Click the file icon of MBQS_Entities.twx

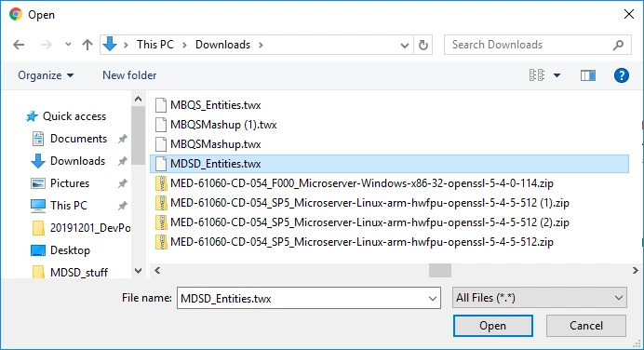[161, 105]
